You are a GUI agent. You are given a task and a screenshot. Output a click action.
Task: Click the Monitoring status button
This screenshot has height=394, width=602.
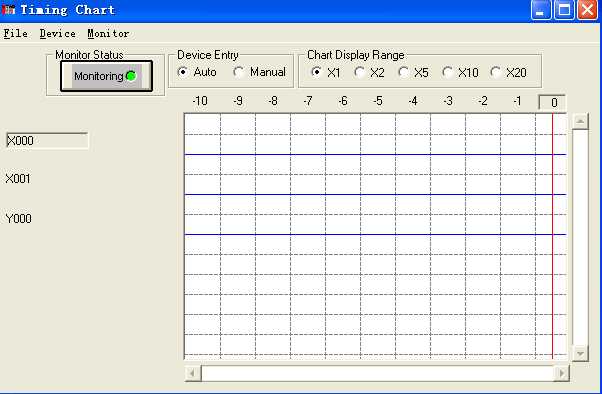106,76
